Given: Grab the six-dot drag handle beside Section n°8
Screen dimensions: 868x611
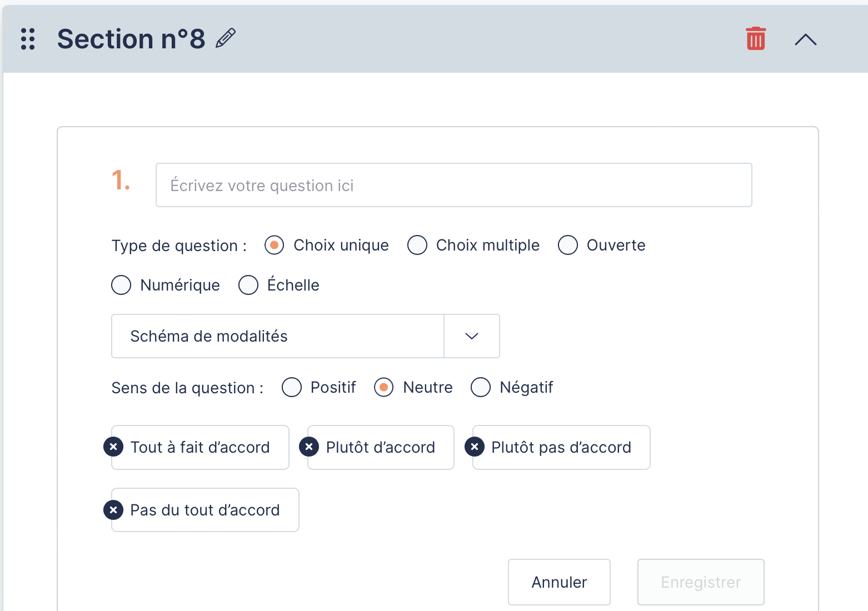Looking at the screenshot, I should click(28, 39).
